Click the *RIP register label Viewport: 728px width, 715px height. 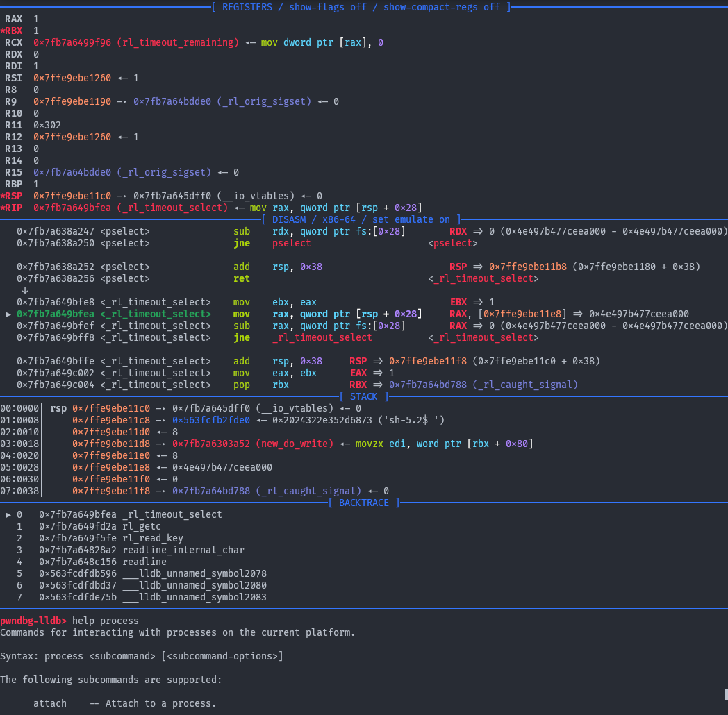14,208
